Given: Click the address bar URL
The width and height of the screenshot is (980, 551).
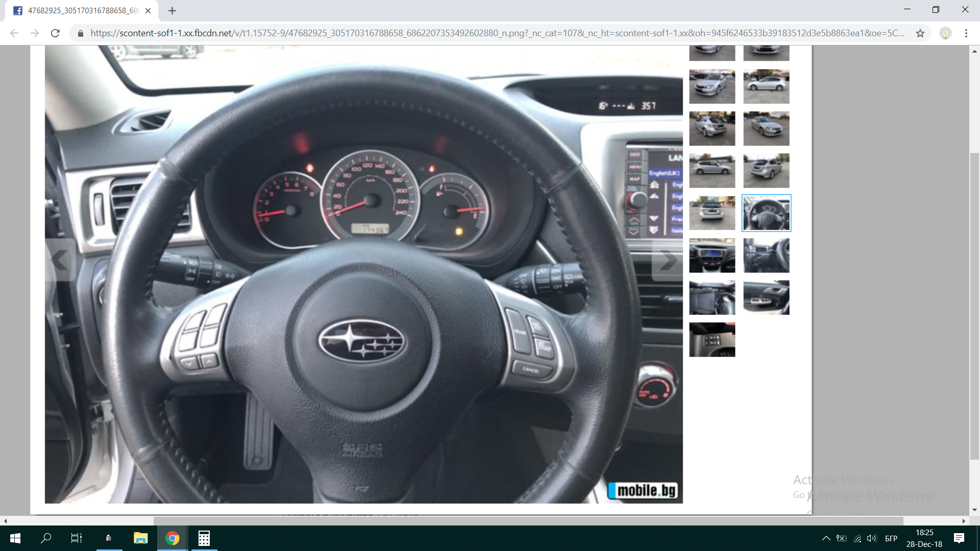Looking at the screenshot, I should click(x=497, y=33).
